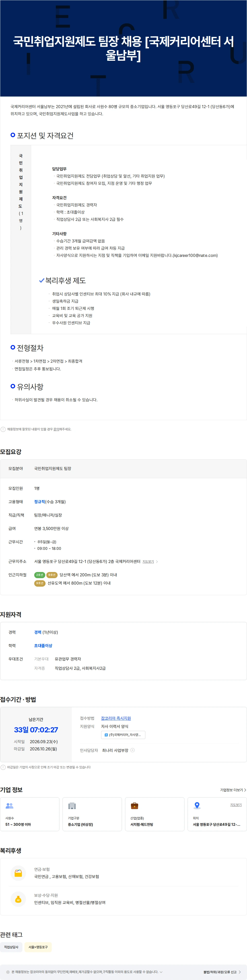Click the 사원수 people icon
Viewport: 247px width, 980px height.
coord(10,806)
